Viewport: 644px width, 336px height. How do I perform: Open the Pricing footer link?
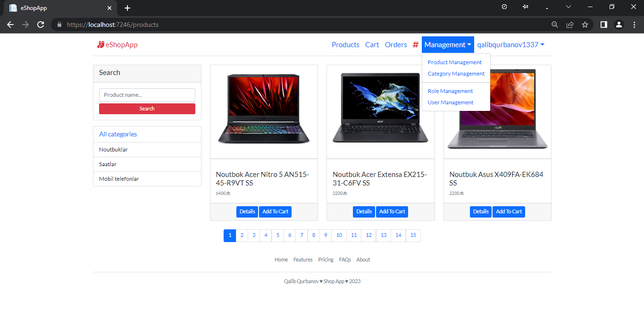coord(326,260)
